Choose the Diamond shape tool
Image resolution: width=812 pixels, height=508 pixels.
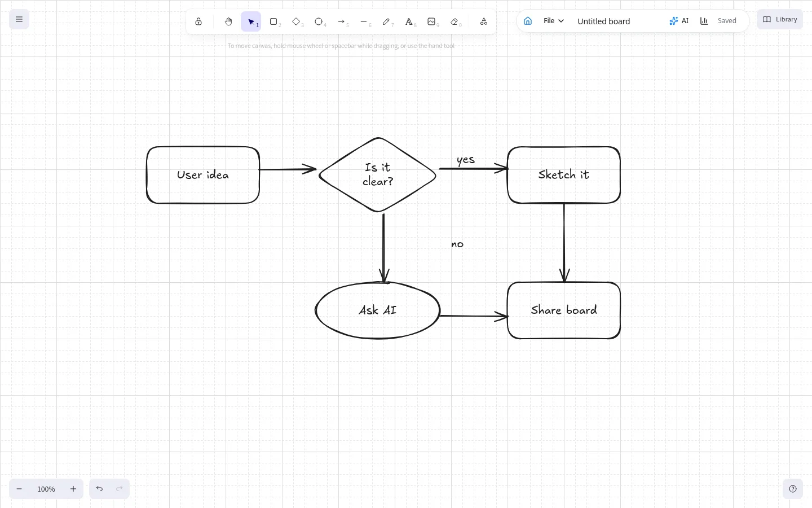tap(296, 21)
